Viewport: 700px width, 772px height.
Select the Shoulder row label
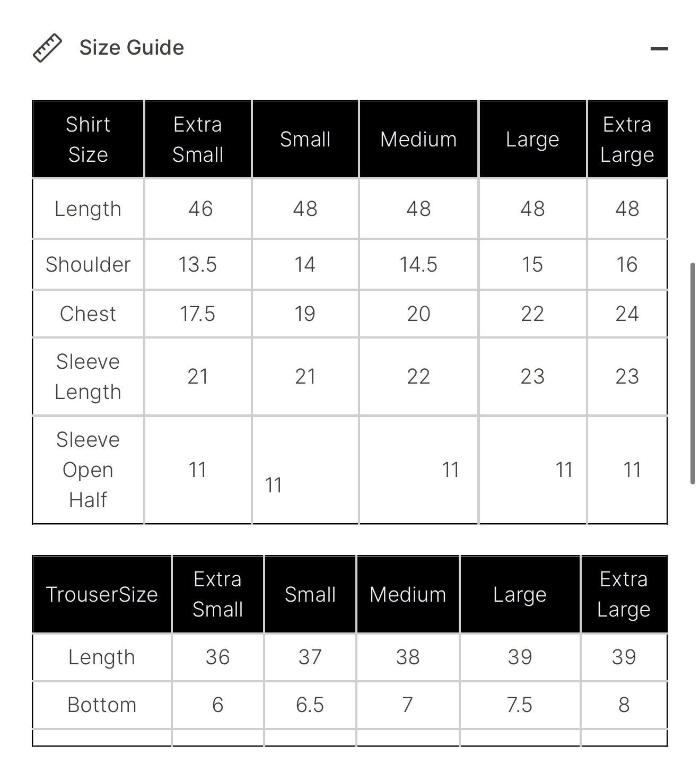pos(88,264)
